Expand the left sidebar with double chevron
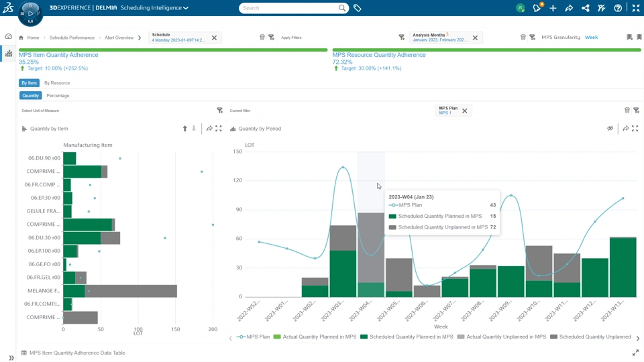 click(11, 358)
